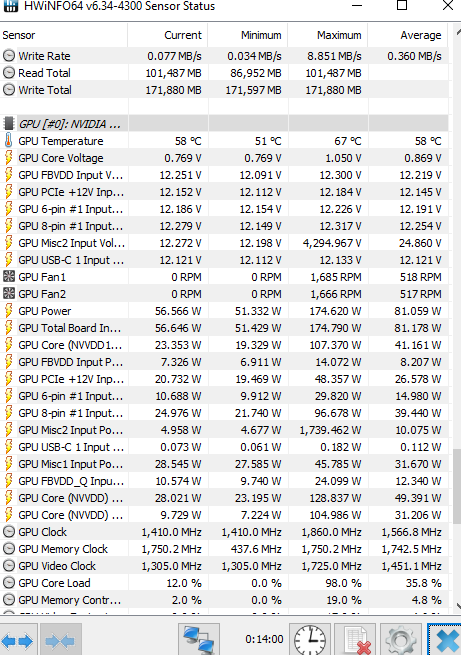Click the icon beside Write Rate

tap(9, 56)
